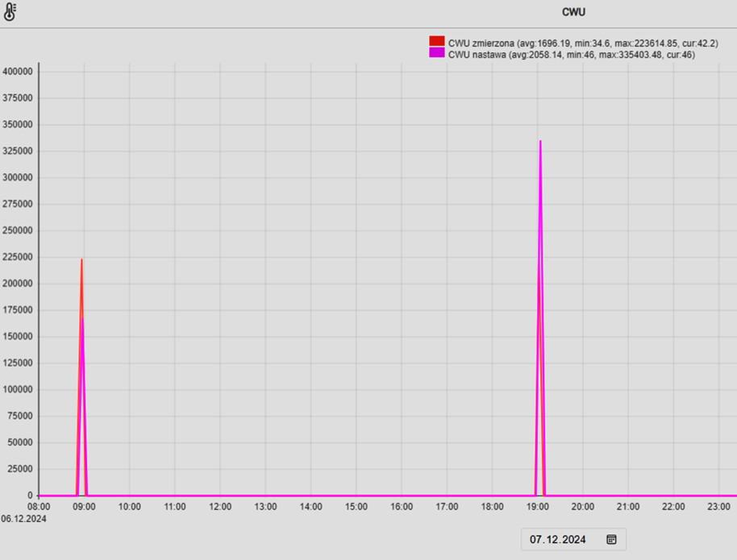Toggle the CWU nastawa series legend label
Viewport: 737px width, 560px height.
point(571,55)
